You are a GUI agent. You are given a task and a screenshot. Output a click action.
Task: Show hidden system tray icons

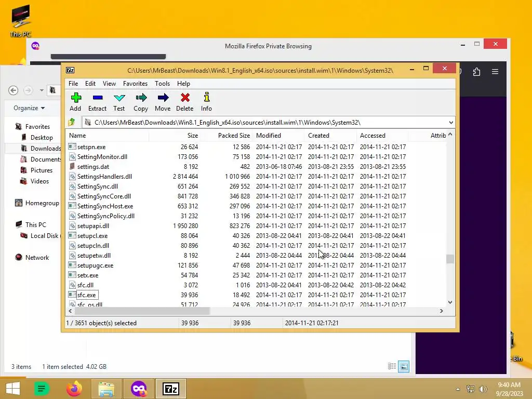(458, 389)
